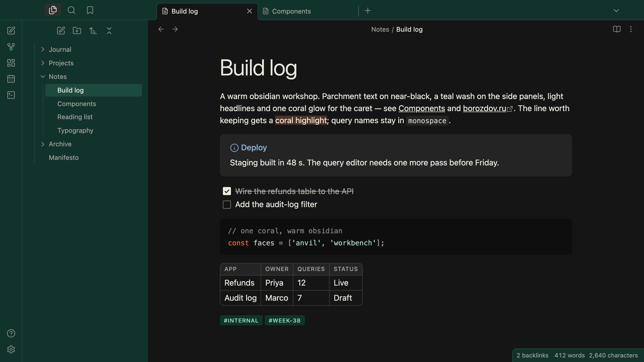Open settings gear icon
644x362 pixels.
point(11,349)
